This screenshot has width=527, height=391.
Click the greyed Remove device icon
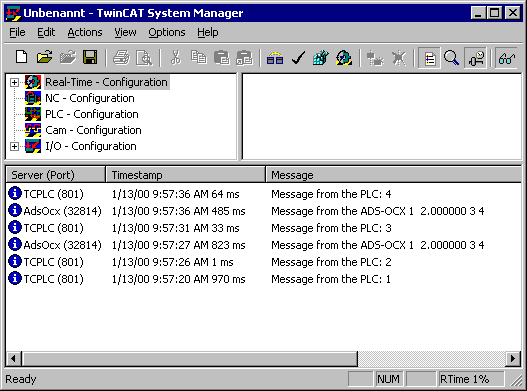coord(399,57)
